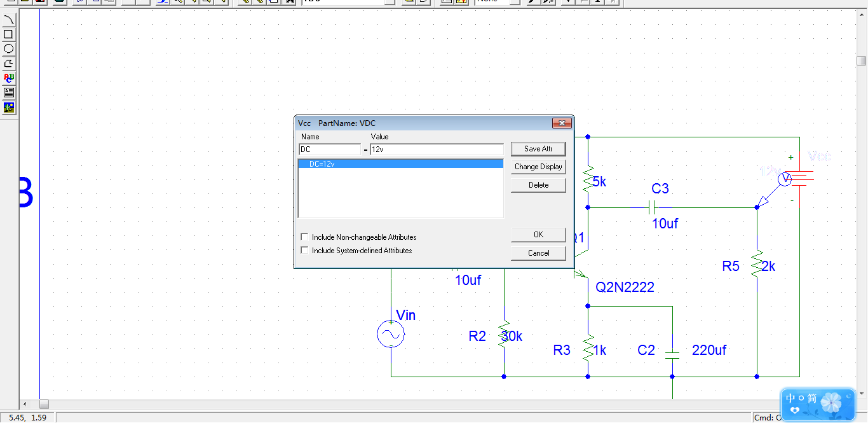Enable Include Non-changeable Attributes

[304, 237]
